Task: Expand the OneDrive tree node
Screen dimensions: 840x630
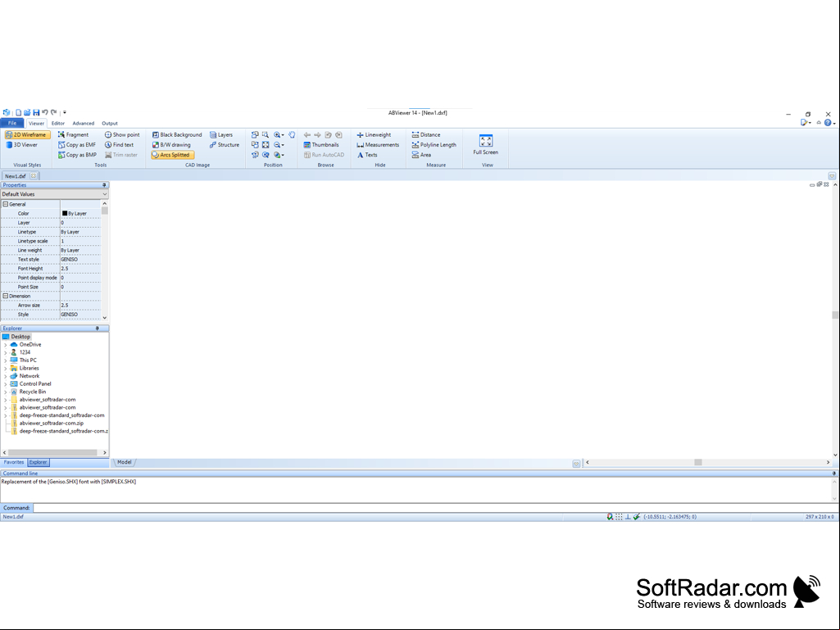Action: [x=6, y=345]
